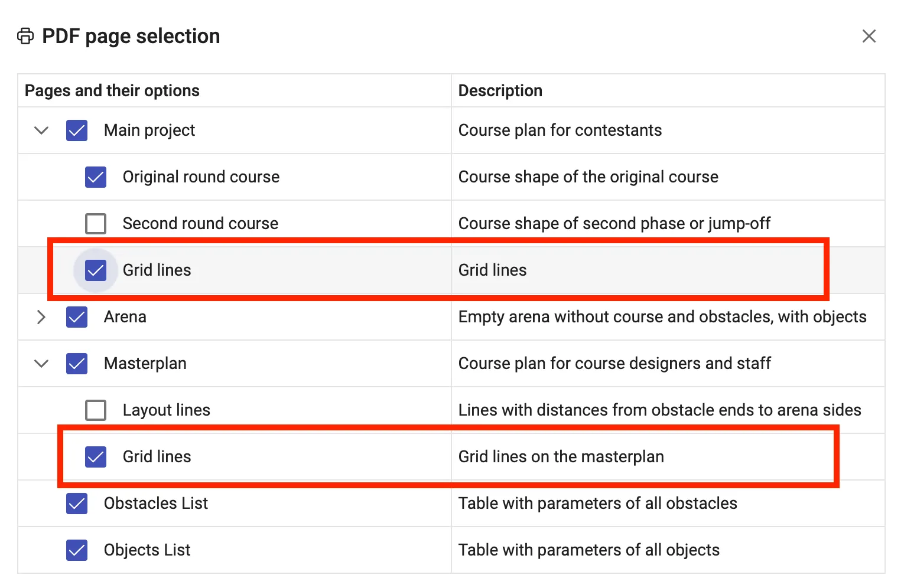Untick Grid lines checkbox under Main project

pos(96,270)
